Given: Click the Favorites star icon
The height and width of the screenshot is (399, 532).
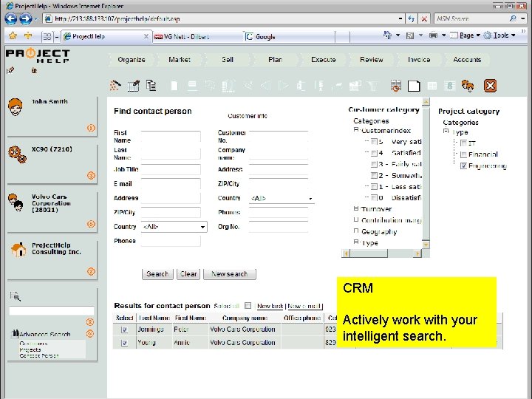Looking at the screenshot, I should pos(13,35).
